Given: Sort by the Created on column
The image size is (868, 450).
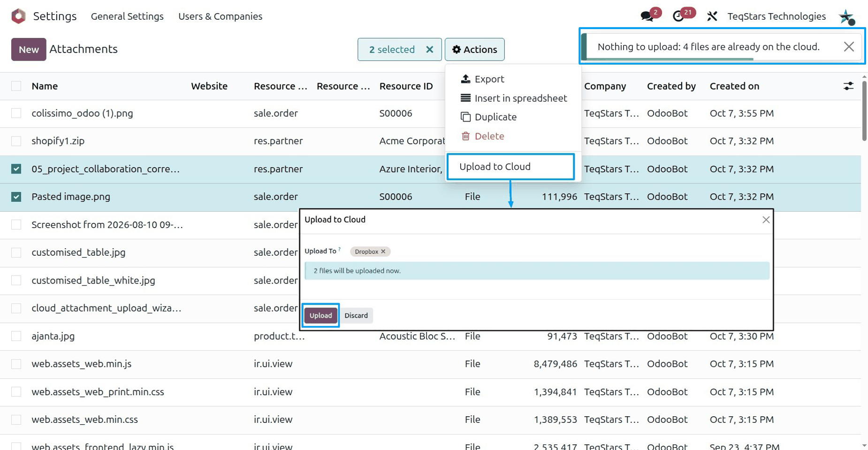Looking at the screenshot, I should 734,86.
